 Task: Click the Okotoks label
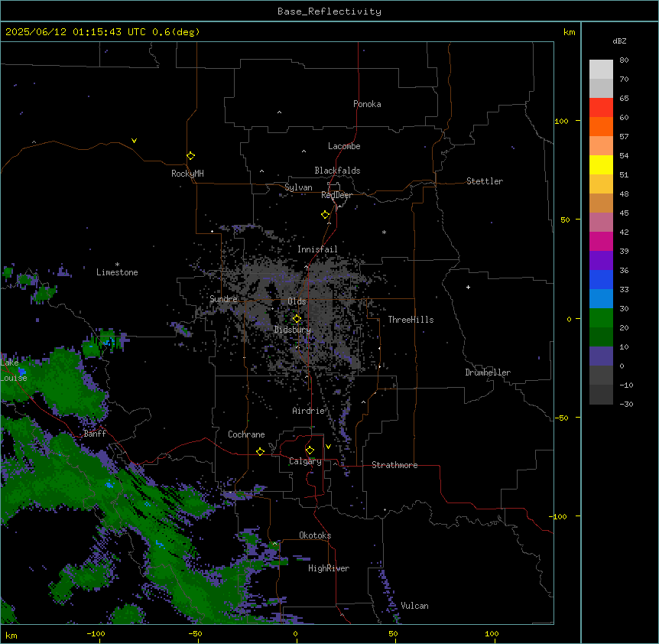pos(315,535)
